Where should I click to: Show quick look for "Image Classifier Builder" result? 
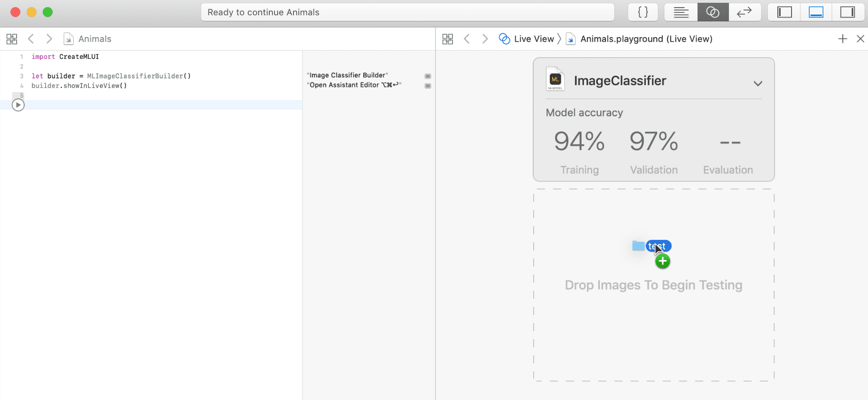[428, 76]
